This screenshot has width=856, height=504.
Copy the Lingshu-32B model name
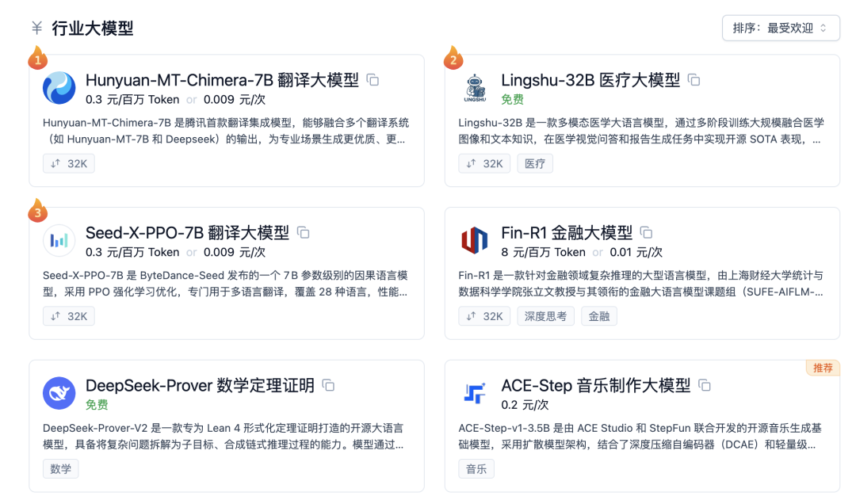(x=694, y=79)
